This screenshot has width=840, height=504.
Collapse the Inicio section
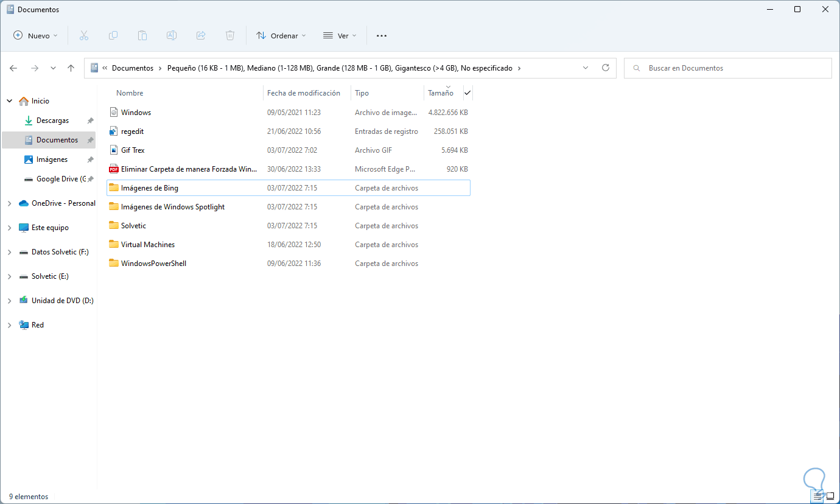pos(9,101)
